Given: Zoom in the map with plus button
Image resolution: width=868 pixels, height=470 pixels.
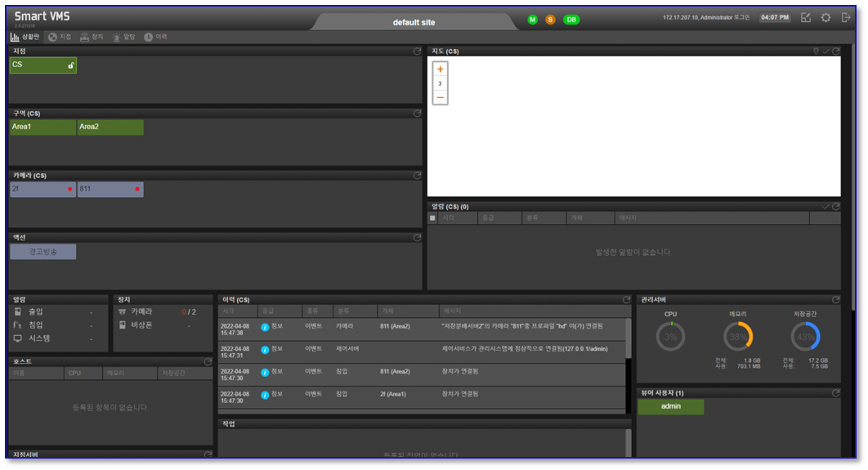Looking at the screenshot, I should pyautogui.click(x=440, y=69).
